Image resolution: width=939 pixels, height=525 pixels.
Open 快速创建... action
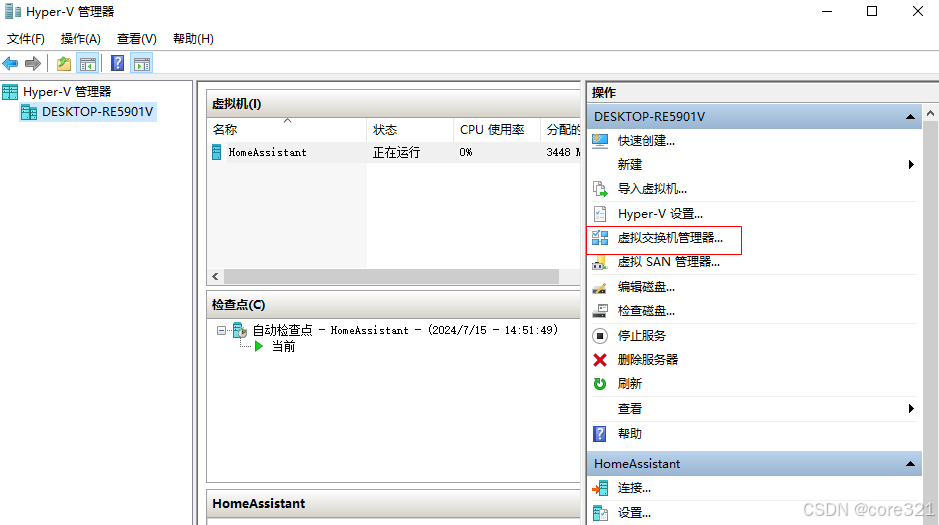point(646,141)
